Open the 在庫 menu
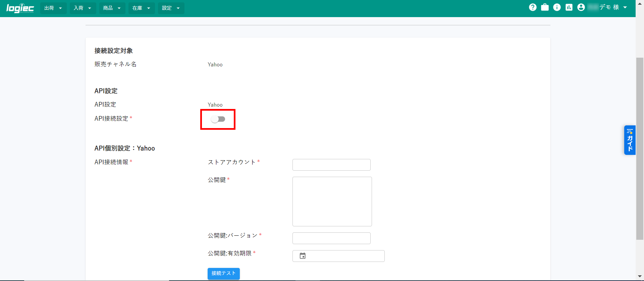 click(x=141, y=8)
